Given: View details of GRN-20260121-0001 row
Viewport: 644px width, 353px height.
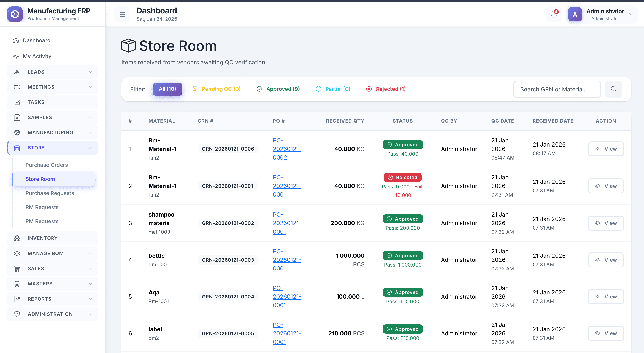Looking at the screenshot, I should point(605,186).
